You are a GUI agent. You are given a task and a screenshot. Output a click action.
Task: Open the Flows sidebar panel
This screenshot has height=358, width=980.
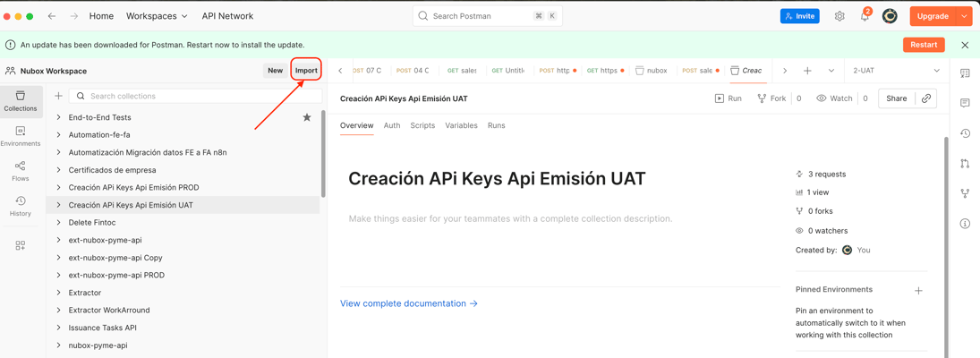(20, 171)
